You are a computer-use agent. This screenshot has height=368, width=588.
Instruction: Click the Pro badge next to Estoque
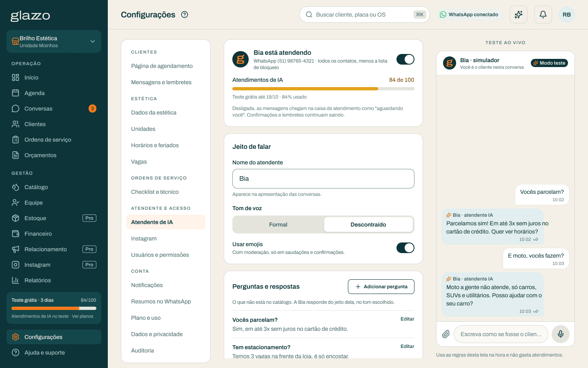click(89, 218)
